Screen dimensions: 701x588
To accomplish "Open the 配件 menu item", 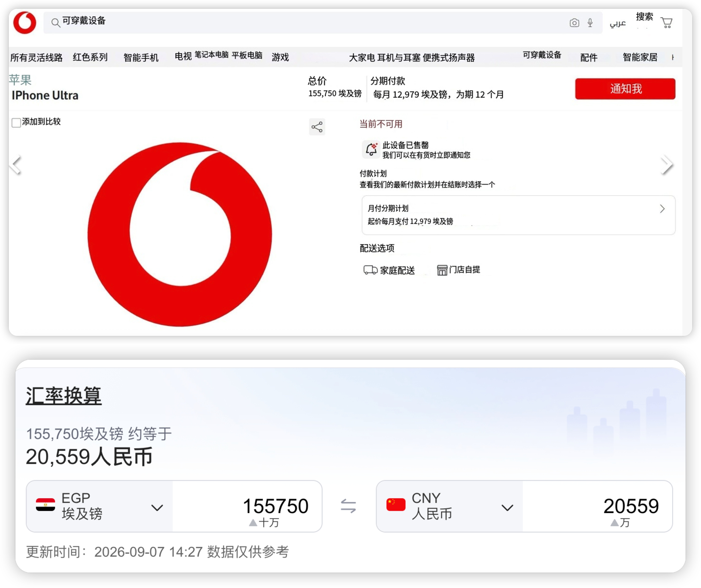I will click(x=589, y=57).
